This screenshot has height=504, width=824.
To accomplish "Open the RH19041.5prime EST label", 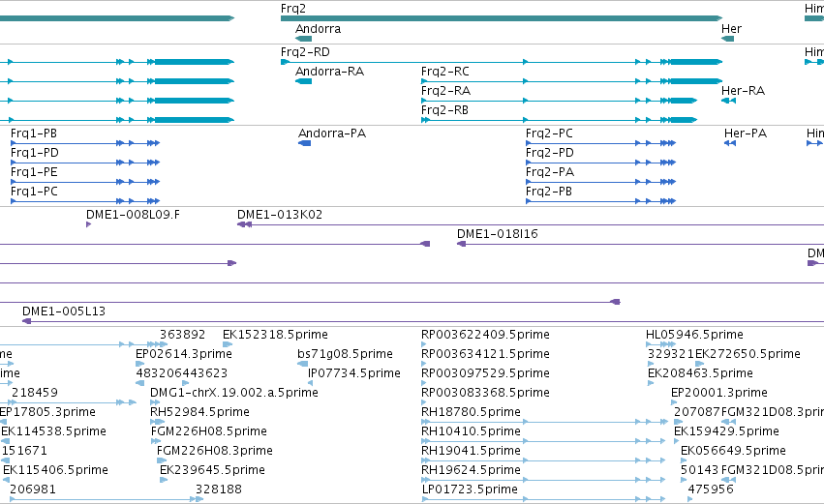I will pos(471,451).
